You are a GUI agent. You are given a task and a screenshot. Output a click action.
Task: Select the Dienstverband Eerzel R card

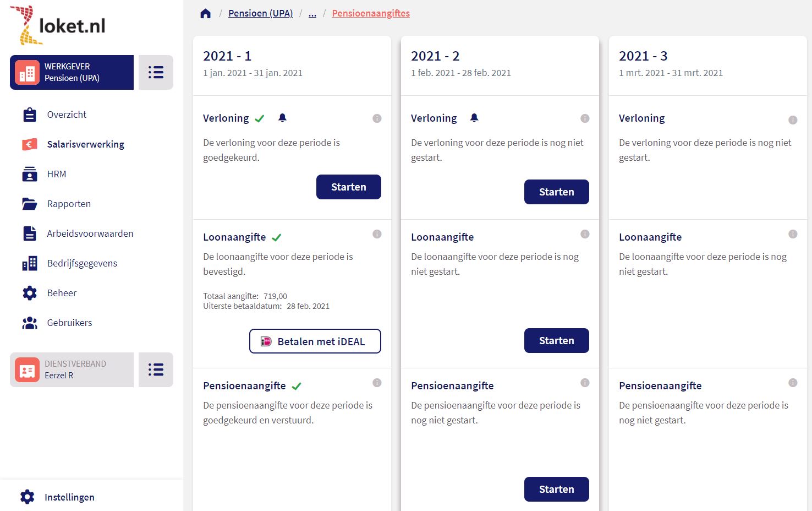(x=72, y=369)
